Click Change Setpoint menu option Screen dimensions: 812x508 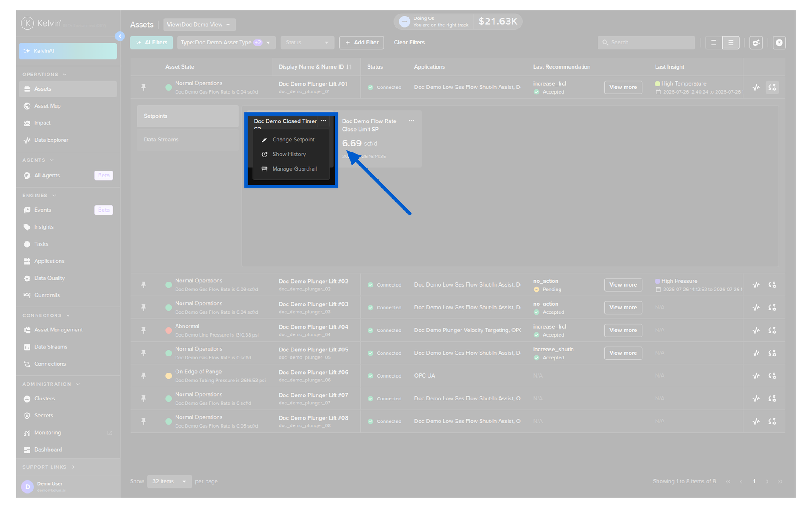pos(291,140)
